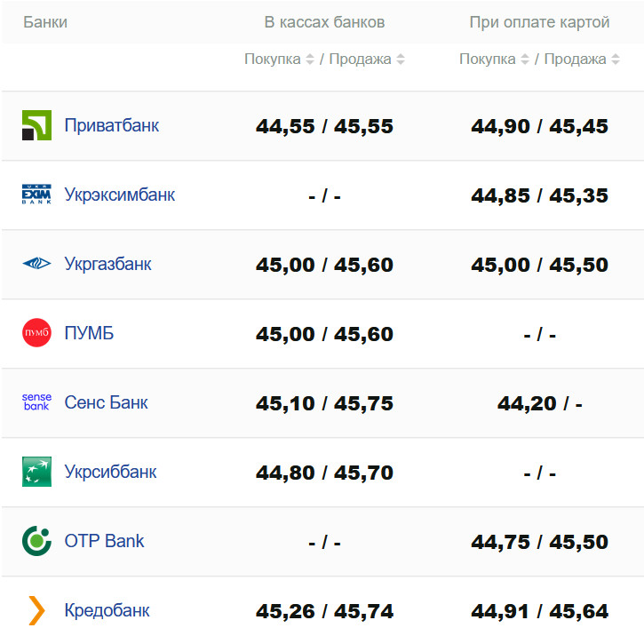Open the OTP Bank link
Screen dimensions: 644x644
coord(104,541)
